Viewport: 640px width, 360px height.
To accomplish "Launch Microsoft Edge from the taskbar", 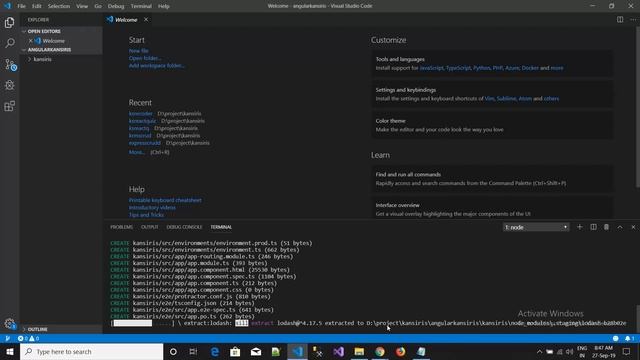I will tap(214, 351).
